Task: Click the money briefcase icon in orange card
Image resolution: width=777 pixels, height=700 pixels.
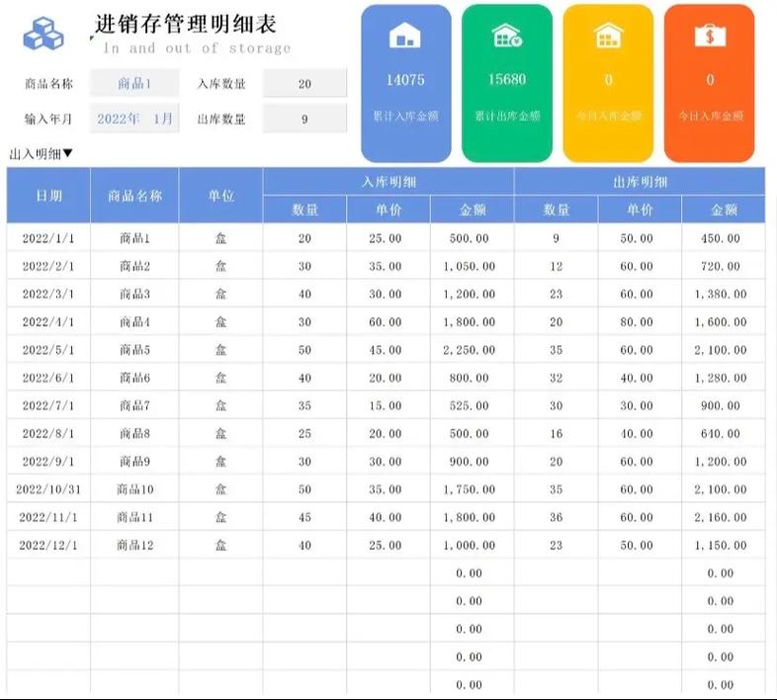Action: click(710, 36)
